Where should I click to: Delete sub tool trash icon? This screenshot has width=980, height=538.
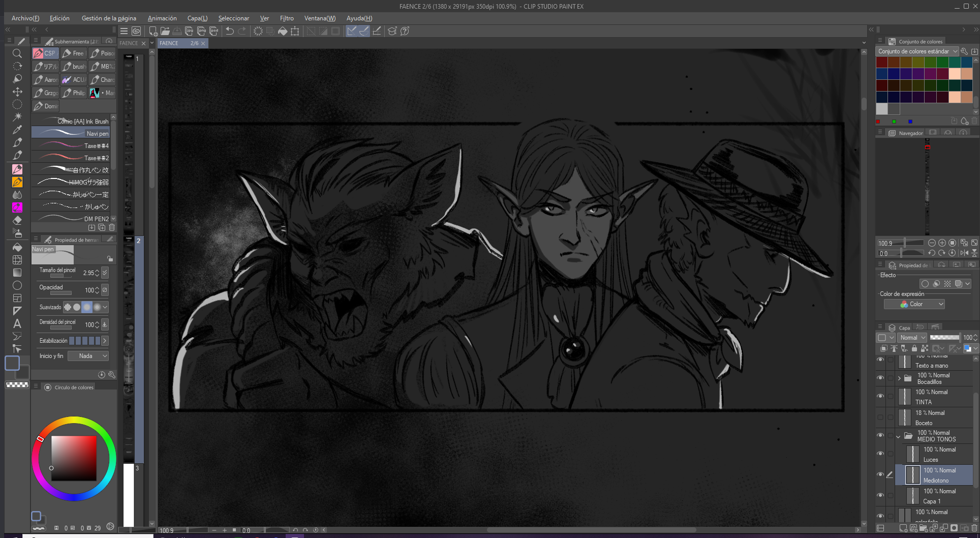(x=112, y=228)
